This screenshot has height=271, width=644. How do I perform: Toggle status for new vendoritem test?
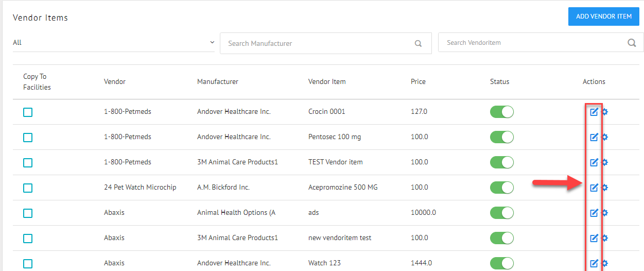[501, 238]
